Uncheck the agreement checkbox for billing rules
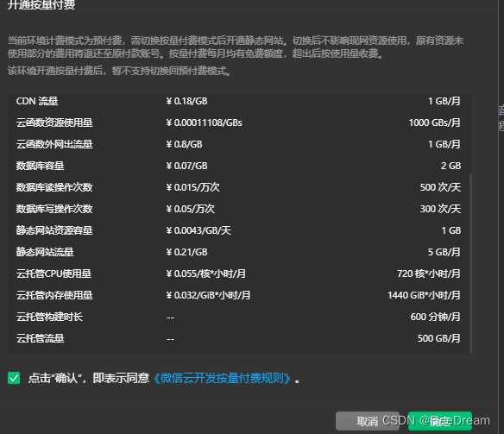Viewport: 504px width, 434px height. [x=14, y=378]
